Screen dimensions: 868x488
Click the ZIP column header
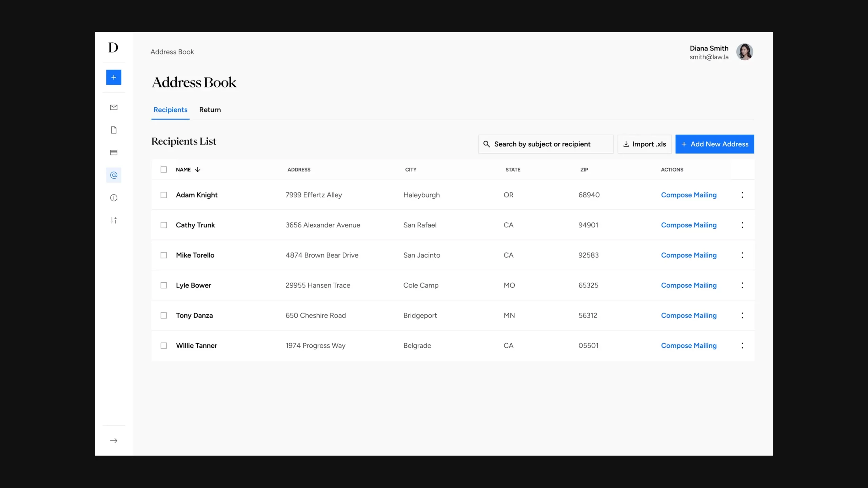click(584, 169)
